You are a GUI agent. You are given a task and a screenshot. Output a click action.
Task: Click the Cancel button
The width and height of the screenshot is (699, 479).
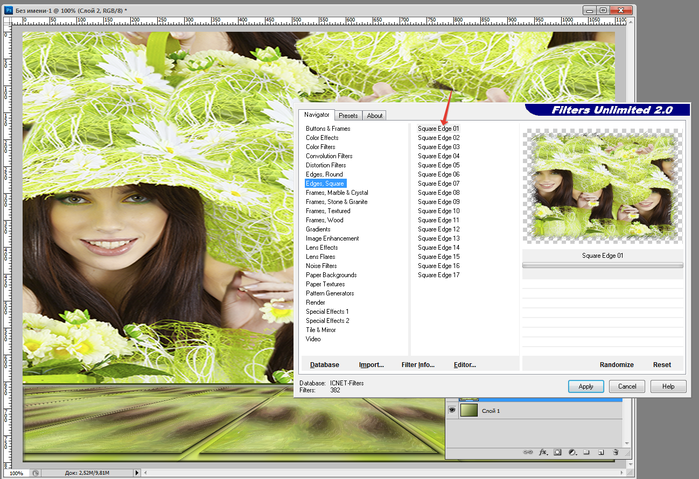(x=627, y=386)
